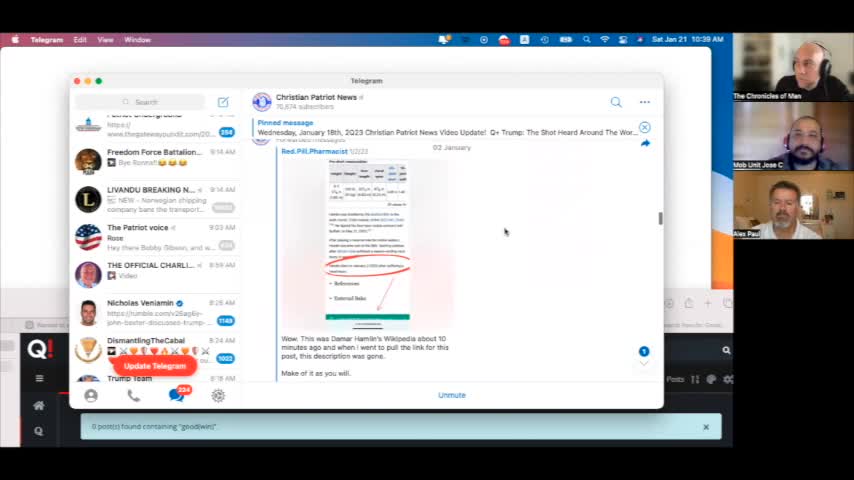Open the Trump Team chat
The height and width of the screenshot is (480, 854).
[155, 378]
